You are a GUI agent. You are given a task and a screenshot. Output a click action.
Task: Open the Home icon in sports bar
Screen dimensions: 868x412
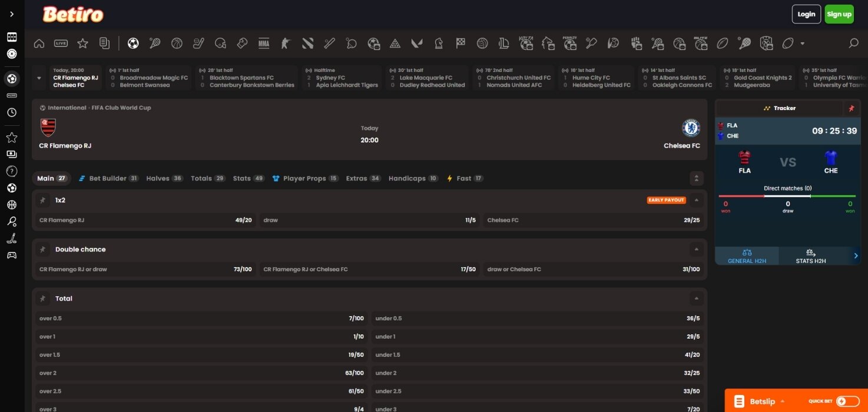[39, 43]
